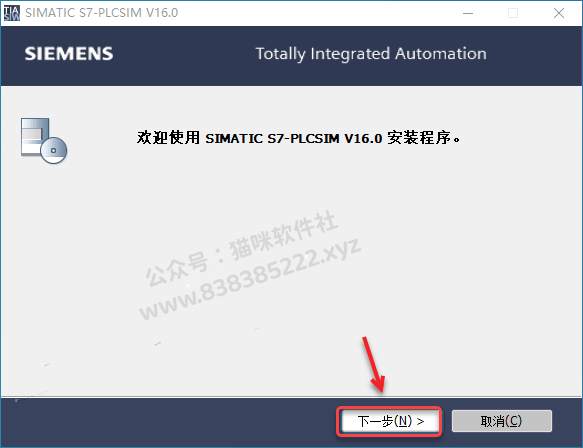
Task: Click the 公众号:猫咪软件社 watermark text
Action: coord(242,248)
